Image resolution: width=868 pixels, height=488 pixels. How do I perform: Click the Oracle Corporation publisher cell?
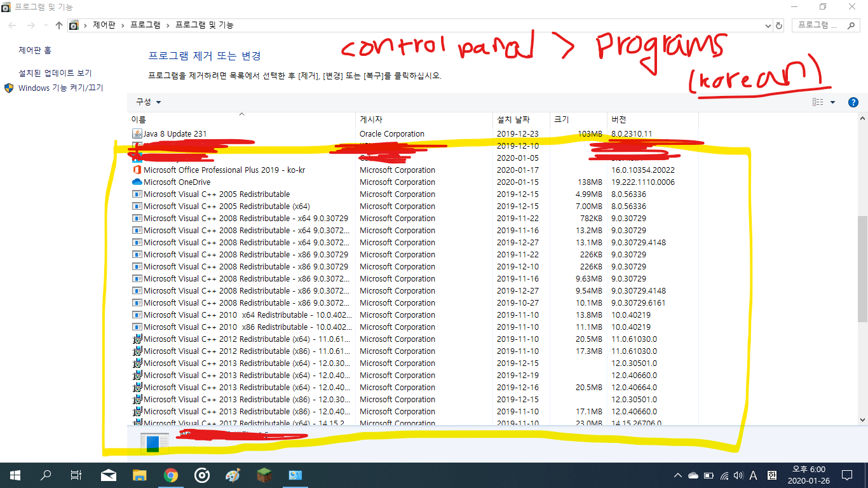[x=392, y=134]
